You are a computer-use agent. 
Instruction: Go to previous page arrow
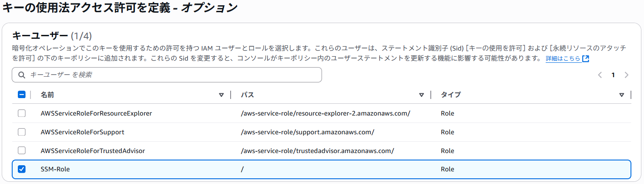600,75
